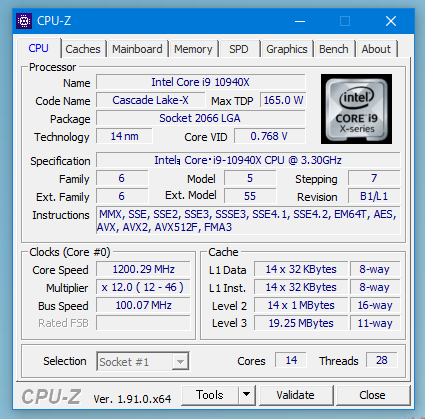
Task: Click the Validate button
Action: 296,395
